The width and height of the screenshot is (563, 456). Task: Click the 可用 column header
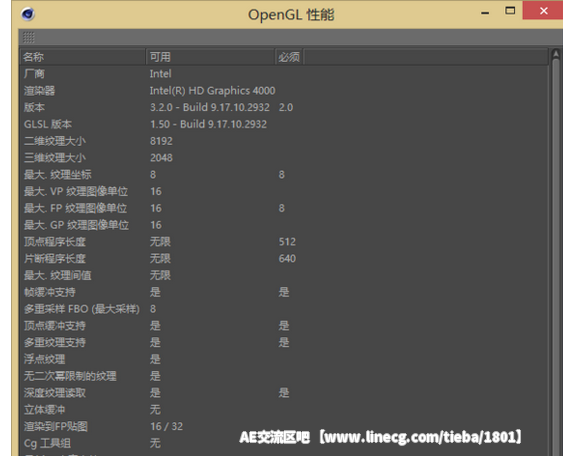pyautogui.click(x=210, y=57)
